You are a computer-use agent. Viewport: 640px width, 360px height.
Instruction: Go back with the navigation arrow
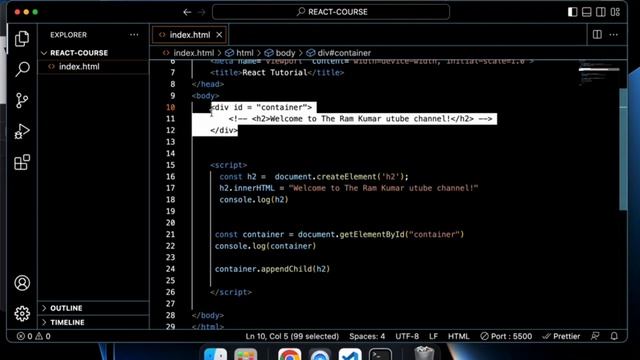click(187, 12)
